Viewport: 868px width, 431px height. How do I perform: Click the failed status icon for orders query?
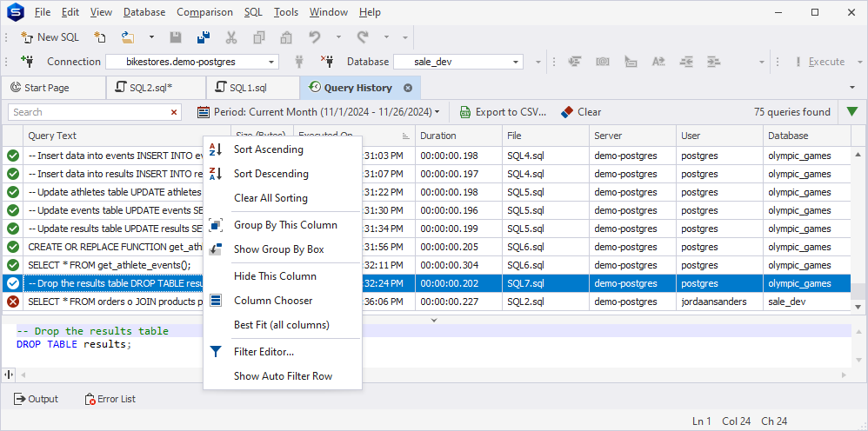coord(13,302)
